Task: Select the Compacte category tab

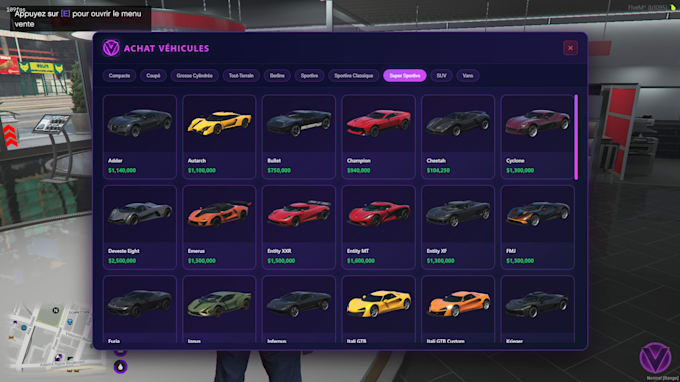Action: click(119, 75)
